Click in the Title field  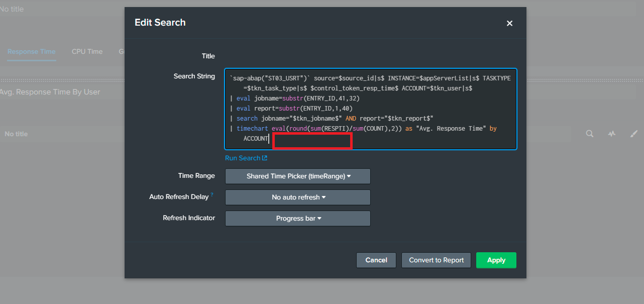coord(370,56)
